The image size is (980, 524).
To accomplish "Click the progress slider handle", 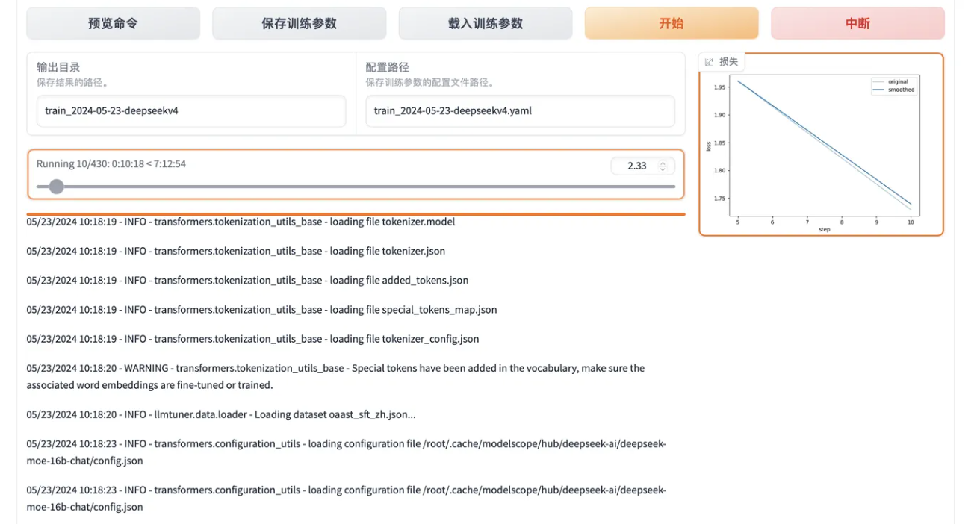I will (56, 187).
